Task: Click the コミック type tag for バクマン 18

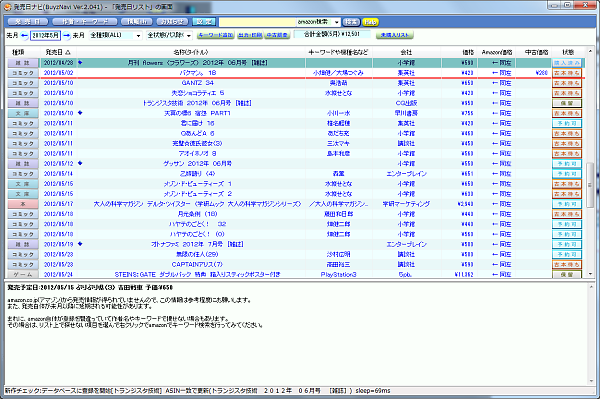Action: coord(23,73)
